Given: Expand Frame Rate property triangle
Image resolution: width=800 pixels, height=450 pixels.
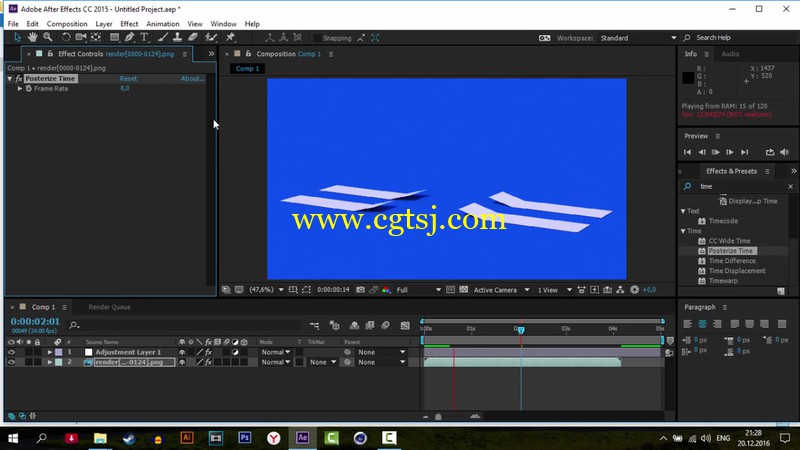Looking at the screenshot, I should [x=20, y=88].
